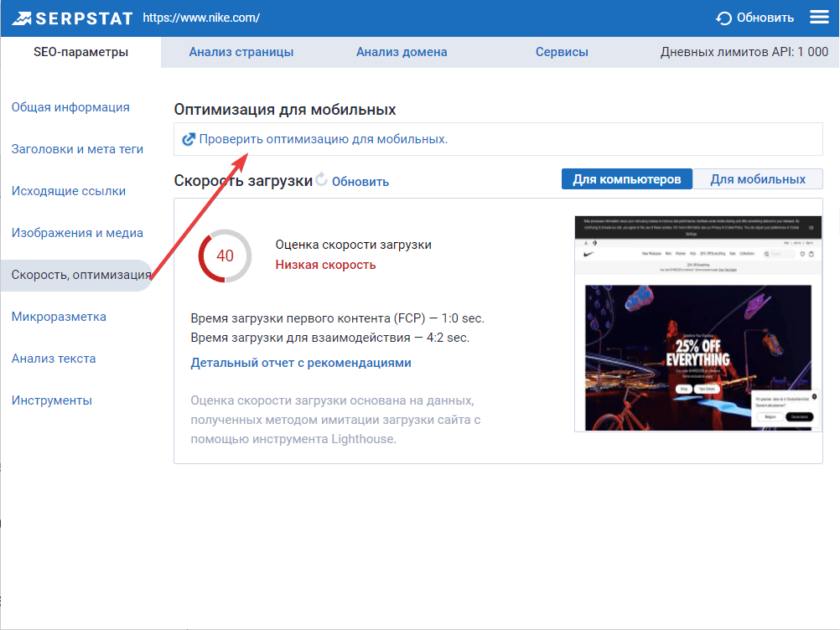Viewport: 840px width, 630px height.
Task: Open Анализ текста section
Action: [x=54, y=359]
